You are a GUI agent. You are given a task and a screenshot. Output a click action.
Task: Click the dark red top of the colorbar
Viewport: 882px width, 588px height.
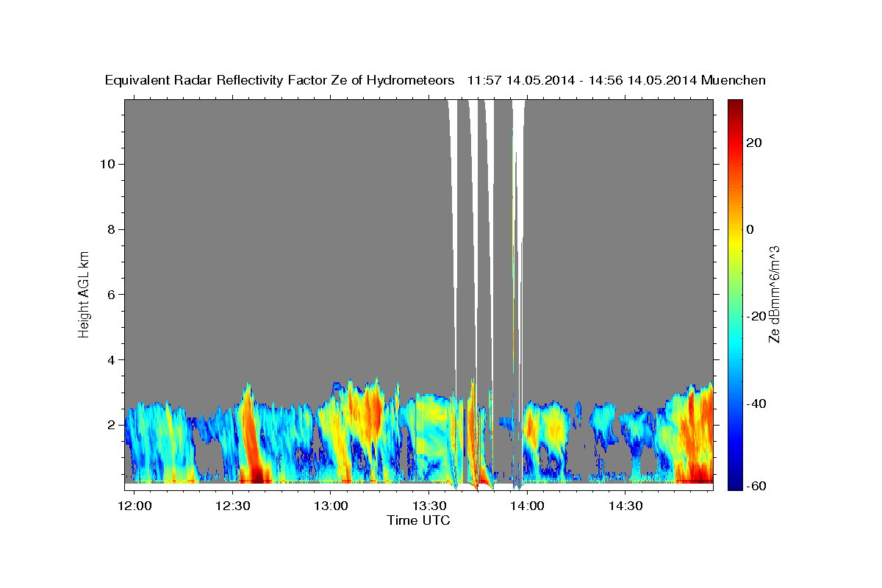click(735, 105)
